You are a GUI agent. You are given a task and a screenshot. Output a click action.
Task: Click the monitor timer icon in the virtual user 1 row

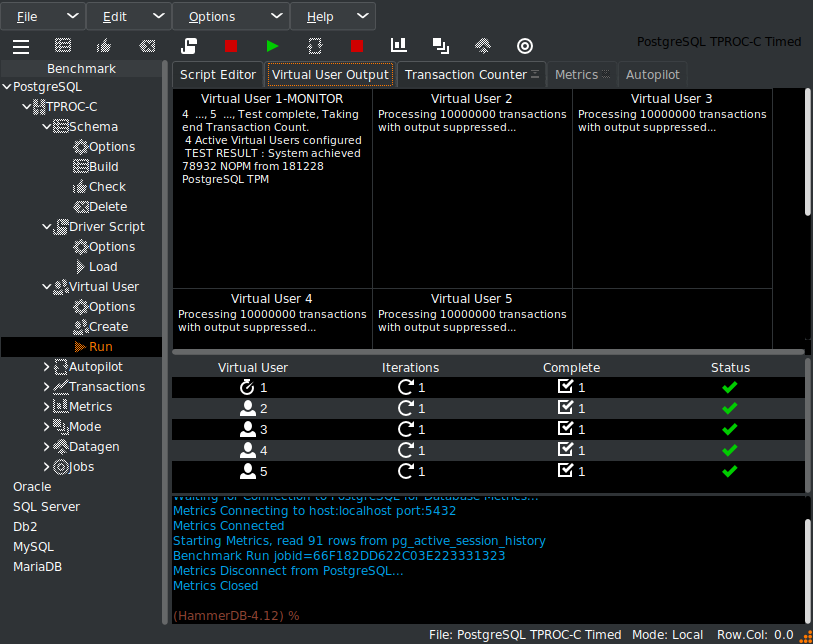247,387
